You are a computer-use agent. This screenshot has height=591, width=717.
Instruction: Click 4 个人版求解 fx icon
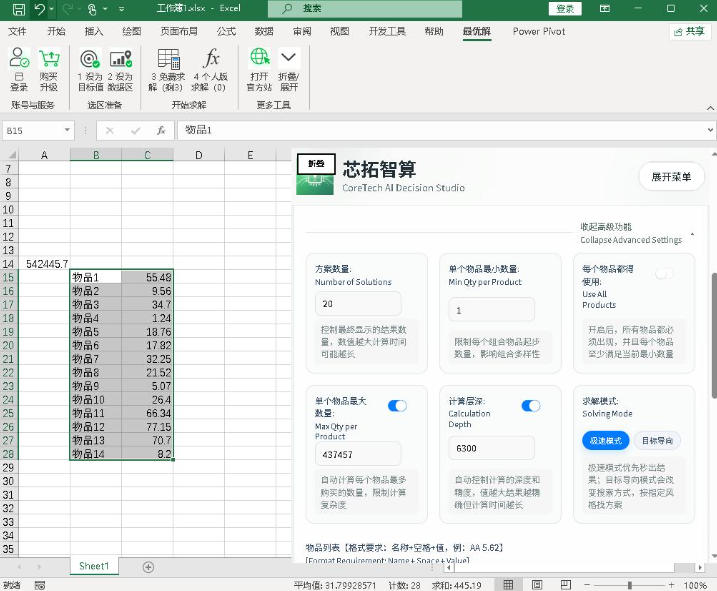[211, 58]
